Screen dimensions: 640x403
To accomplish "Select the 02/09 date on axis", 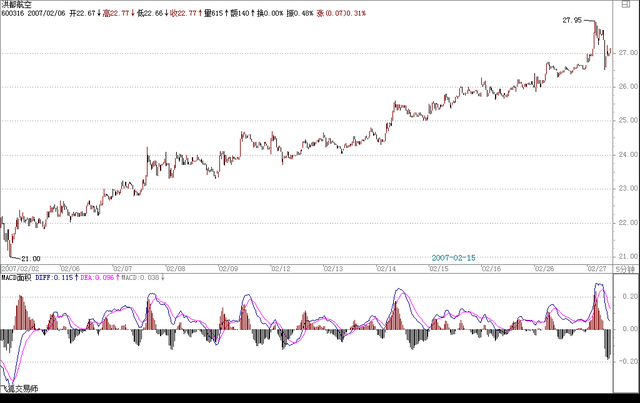I will click(228, 269).
